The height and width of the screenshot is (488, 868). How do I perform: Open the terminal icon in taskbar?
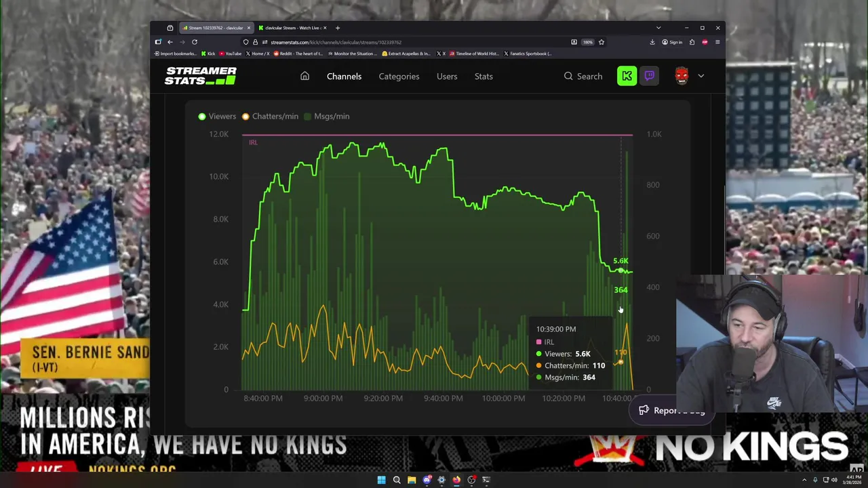pos(486,480)
